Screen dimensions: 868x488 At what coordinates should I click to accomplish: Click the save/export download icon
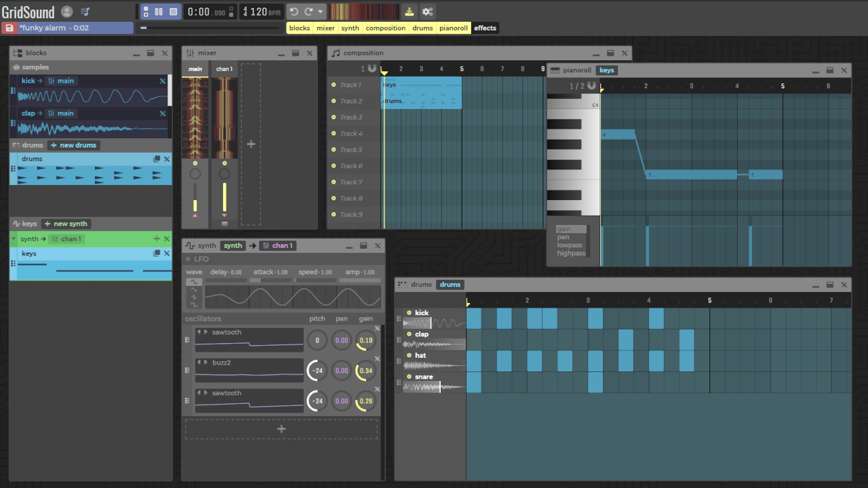(x=410, y=12)
